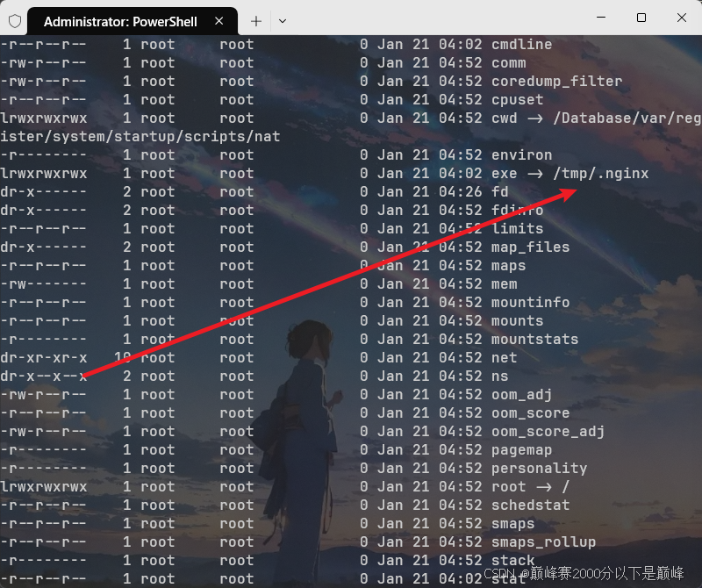Click the filename stack
Screen dimensions: 702x588
pyautogui.click(x=513, y=560)
